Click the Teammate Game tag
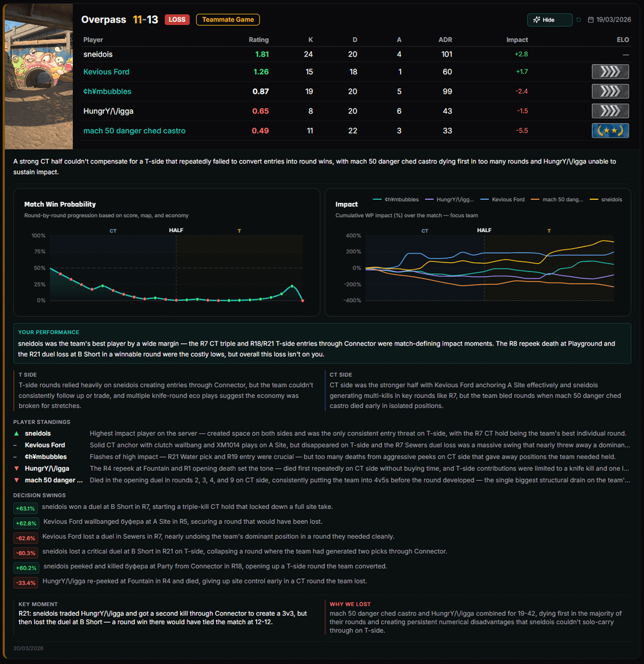Screen dimensions: 644x664 click(x=228, y=20)
